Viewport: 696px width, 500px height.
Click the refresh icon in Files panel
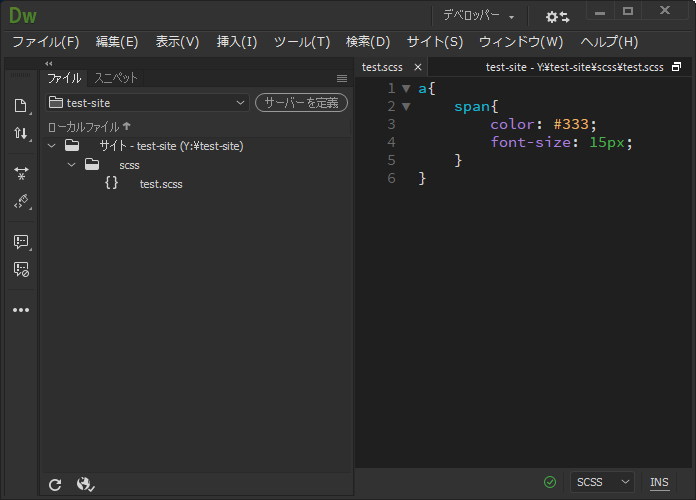tap(55, 484)
